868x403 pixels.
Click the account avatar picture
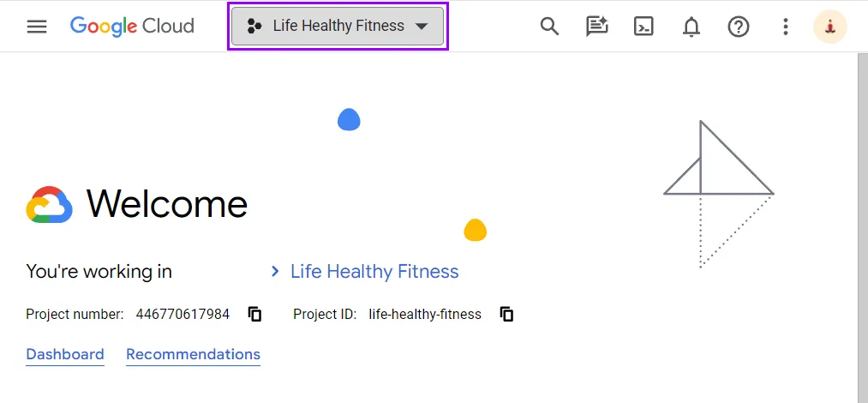pyautogui.click(x=829, y=27)
